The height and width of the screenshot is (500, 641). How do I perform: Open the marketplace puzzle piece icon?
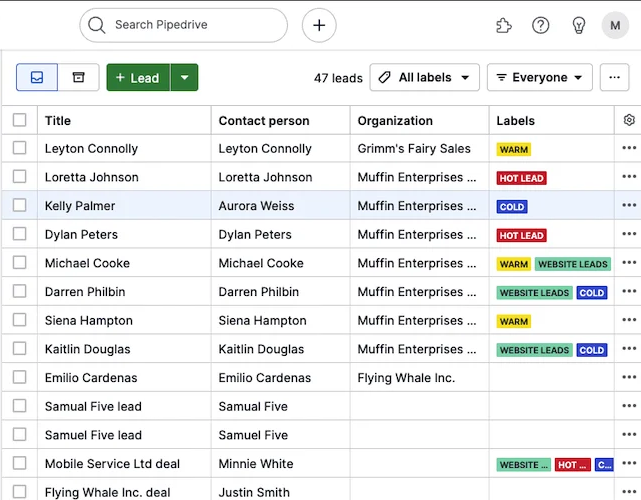(504, 25)
